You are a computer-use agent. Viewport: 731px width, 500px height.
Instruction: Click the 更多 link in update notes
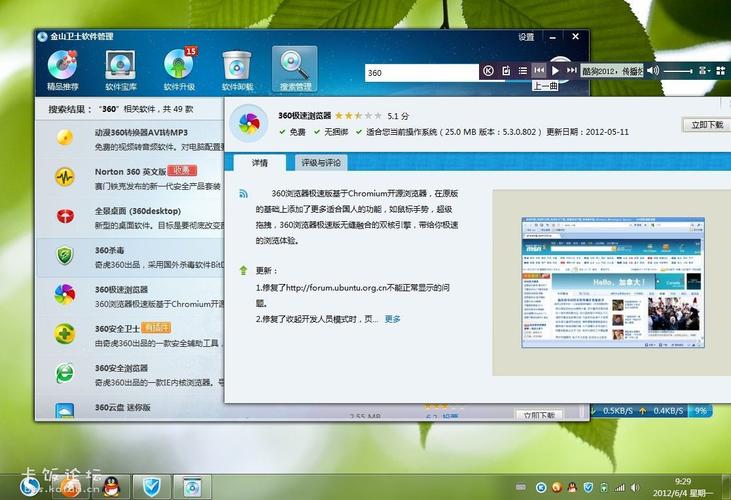point(393,319)
